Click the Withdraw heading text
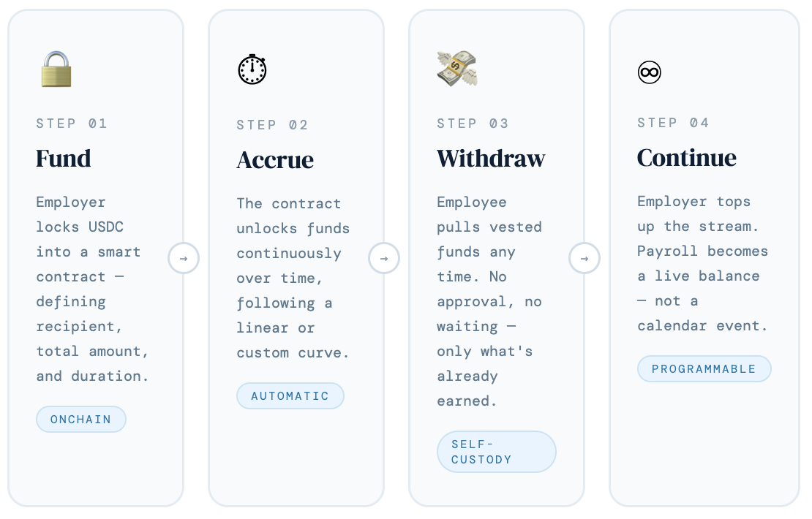Viewport: 812px width, 519px height. coord(491,158)
